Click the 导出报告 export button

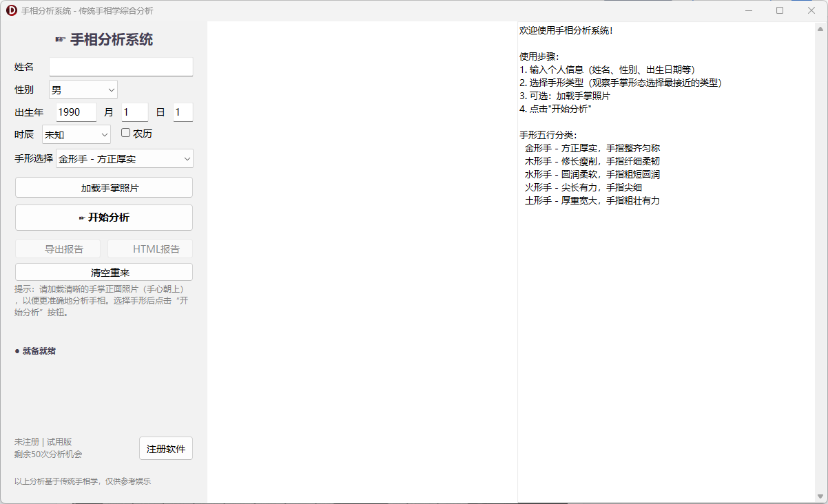coord(58,249)
